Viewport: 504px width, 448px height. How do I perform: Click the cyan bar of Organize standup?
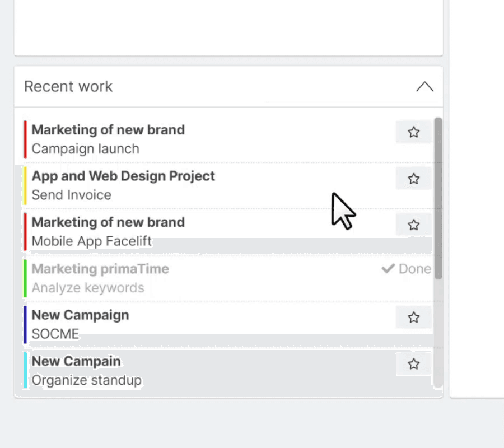click(x=25, y=370)
